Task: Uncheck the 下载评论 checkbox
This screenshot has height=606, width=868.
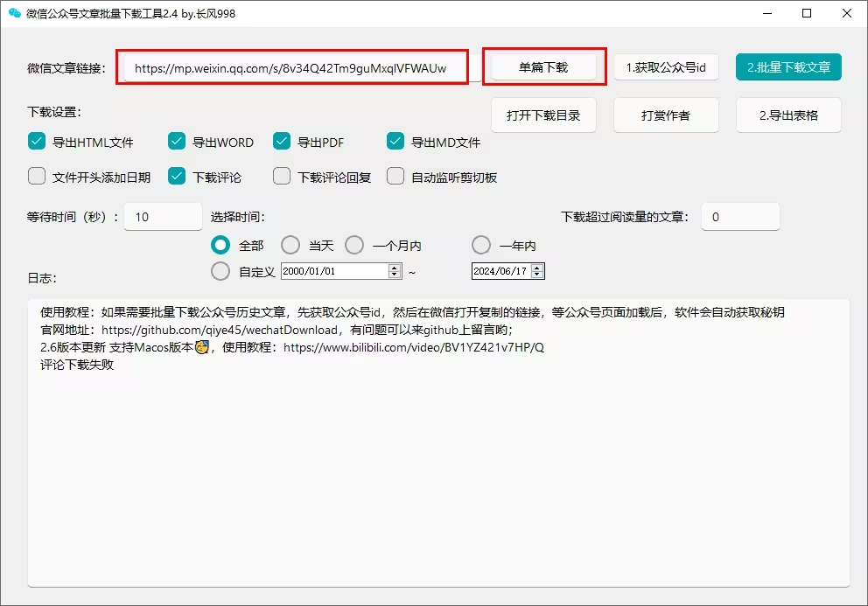Action: (177, 177)
